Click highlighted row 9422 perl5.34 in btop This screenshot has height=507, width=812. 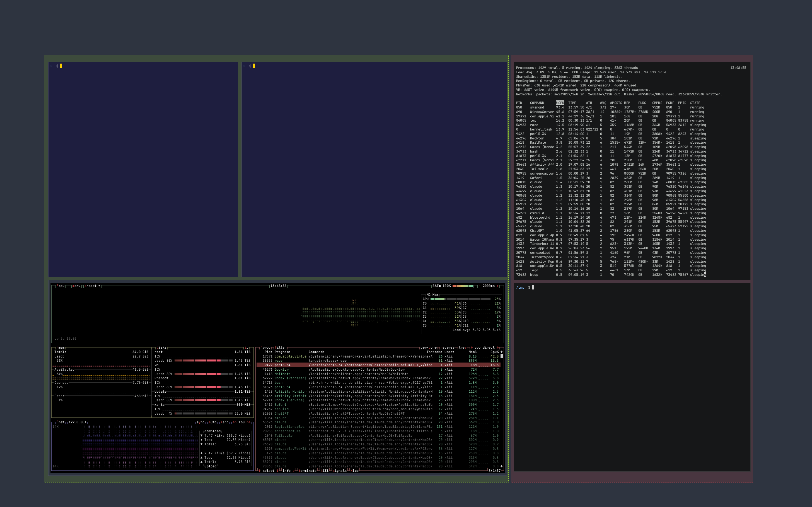[x=378, y=365]
